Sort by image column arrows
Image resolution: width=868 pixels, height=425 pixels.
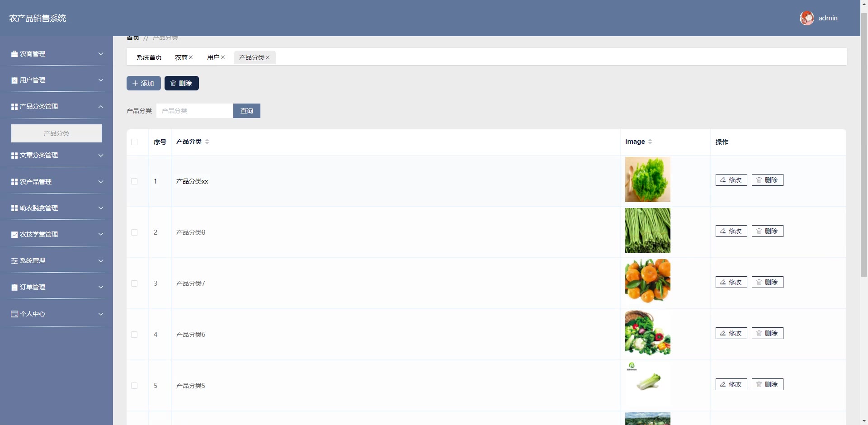(650, 142)
